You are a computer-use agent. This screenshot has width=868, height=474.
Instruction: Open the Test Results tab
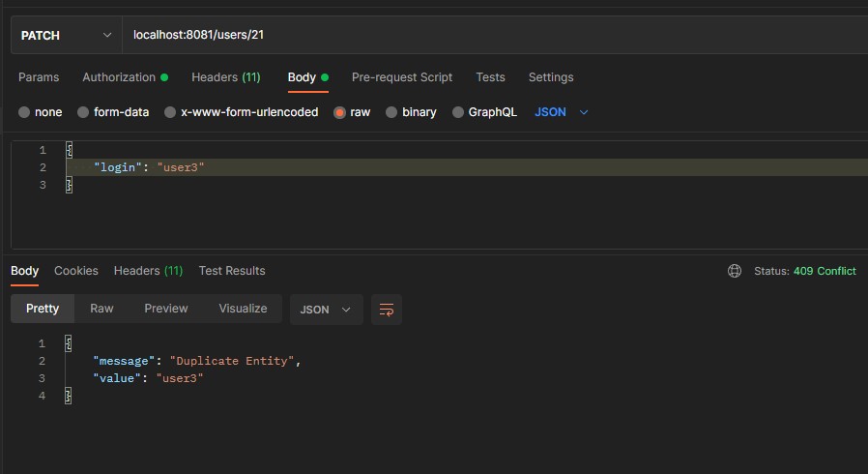point(232,271)
